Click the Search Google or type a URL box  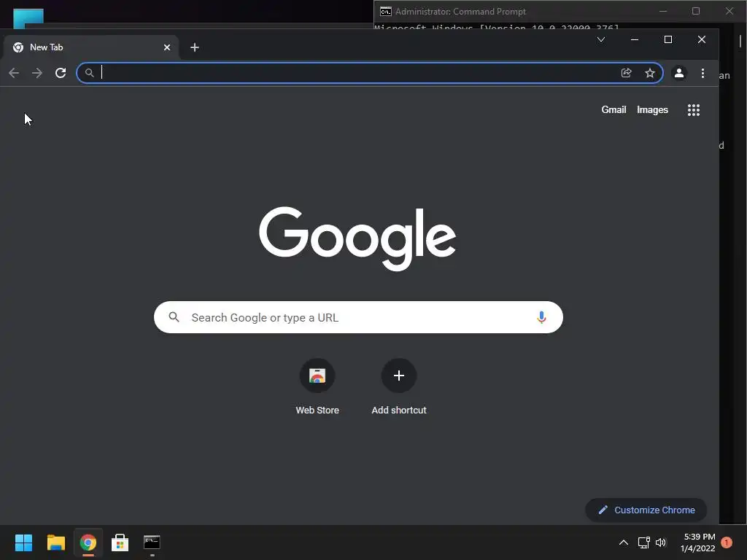click(x=358, y=317)
